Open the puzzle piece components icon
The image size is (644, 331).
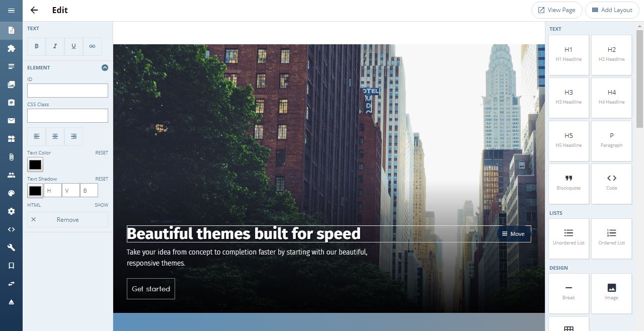click(11, 48)
